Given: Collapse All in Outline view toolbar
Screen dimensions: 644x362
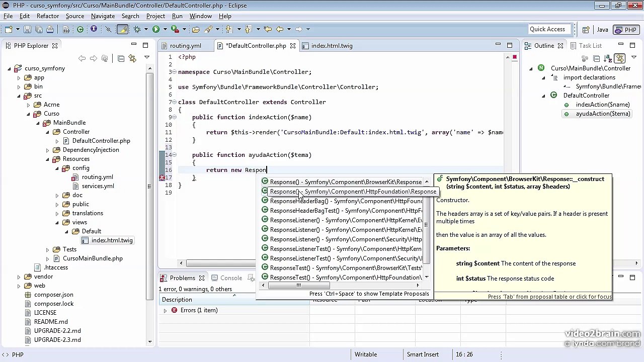Looking at the screenshot, I should [x=596, y=58].
